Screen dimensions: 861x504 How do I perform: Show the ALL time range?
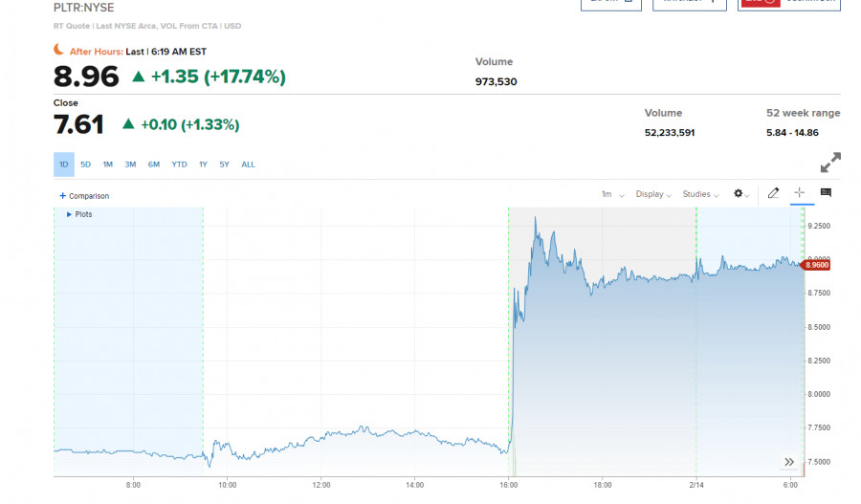point(248,164)
